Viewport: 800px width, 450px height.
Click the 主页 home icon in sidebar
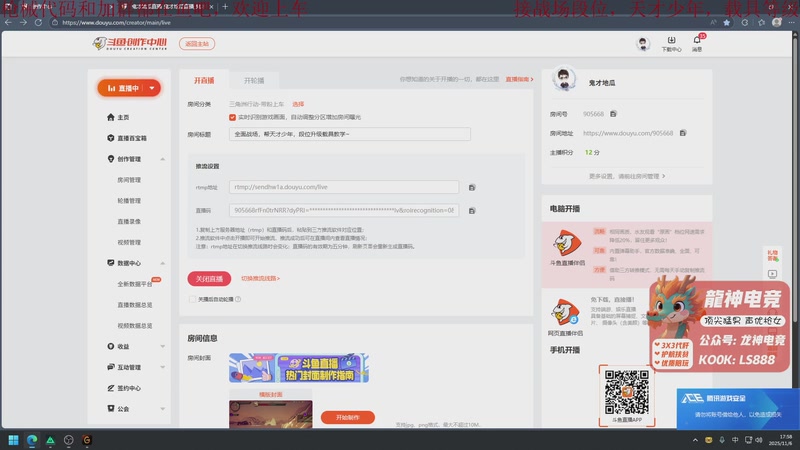pyautogui.click(x=111, y=117)
